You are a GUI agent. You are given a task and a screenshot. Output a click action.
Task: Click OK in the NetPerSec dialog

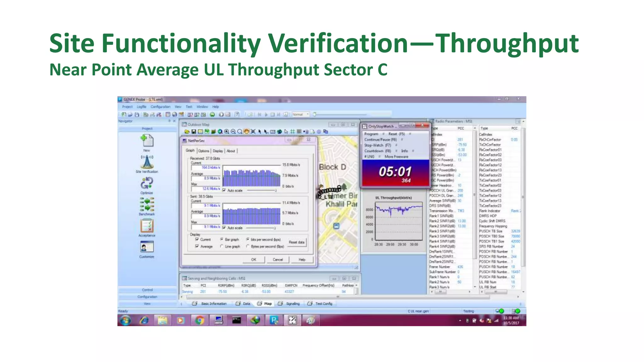point(253,260)
